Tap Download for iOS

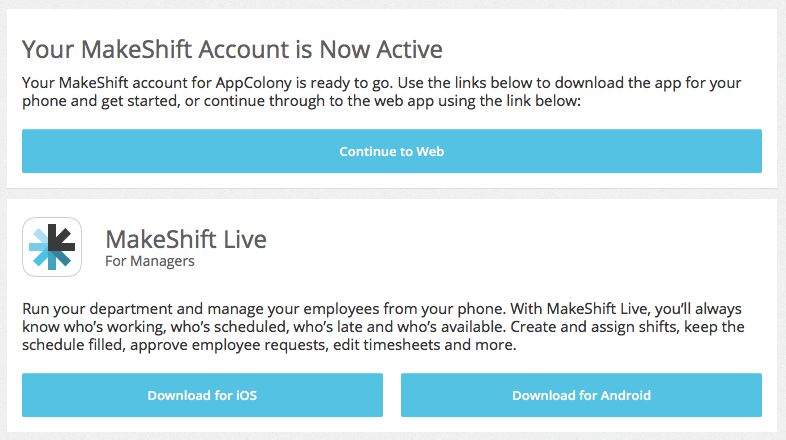pyautogui.click(x=202, y=395)
